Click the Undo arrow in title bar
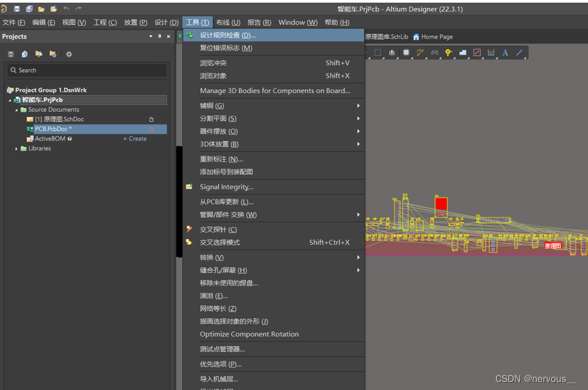This screenshot has height=390, width=588. (x=67, y=9)
